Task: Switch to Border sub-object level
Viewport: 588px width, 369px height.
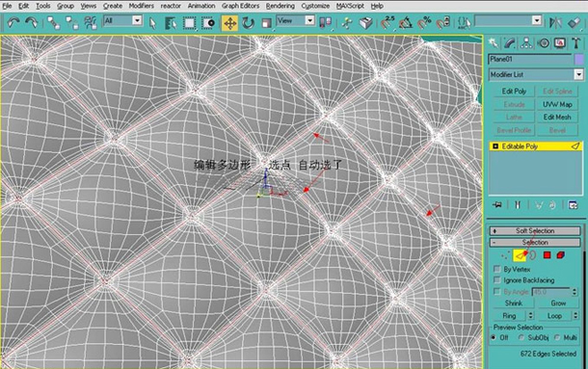Action: tap(532, 255)
